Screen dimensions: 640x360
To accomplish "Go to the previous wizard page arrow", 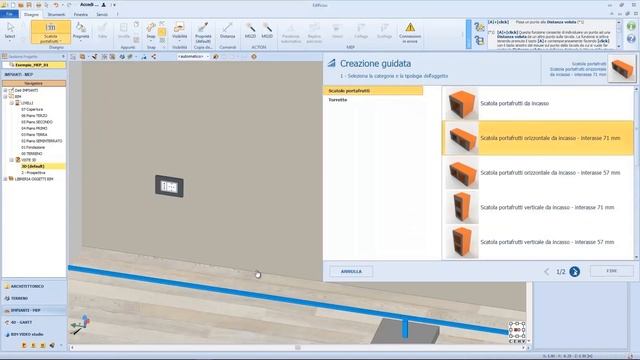I will (x=547, y=271).
